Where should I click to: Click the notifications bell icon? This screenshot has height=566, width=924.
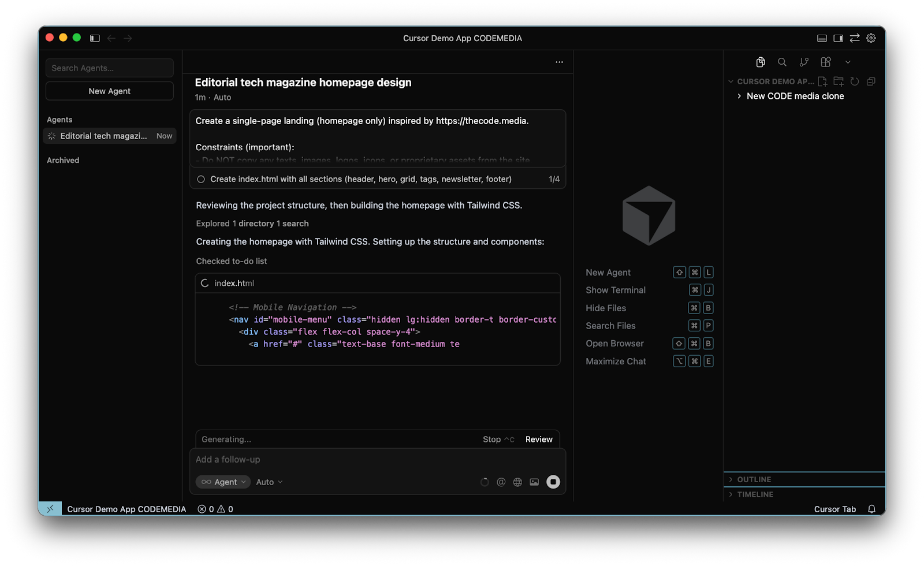click(871, 509)
